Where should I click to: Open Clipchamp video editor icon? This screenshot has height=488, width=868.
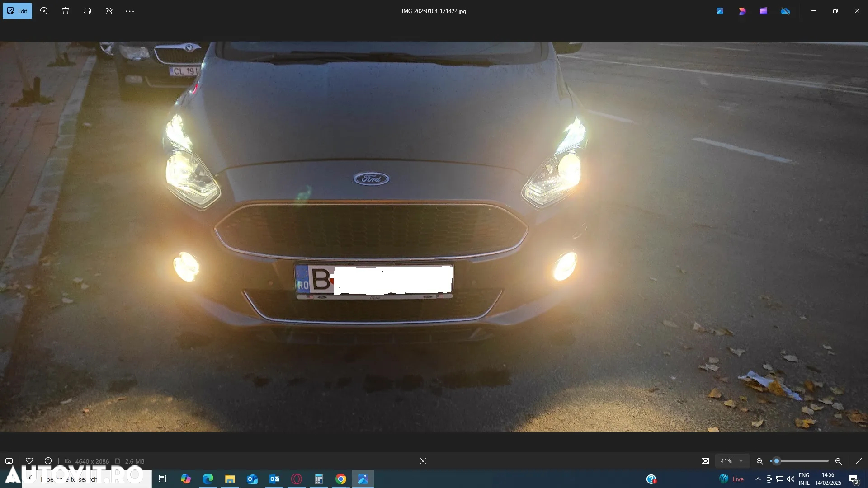pos(764,11)
